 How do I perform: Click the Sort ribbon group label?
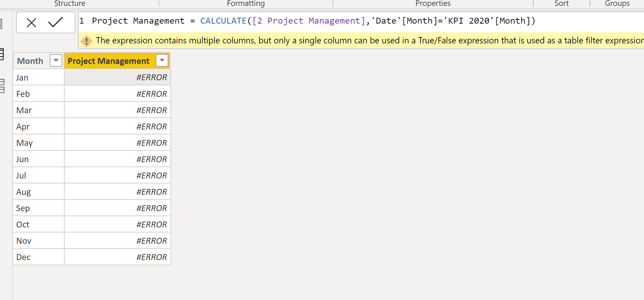(x=561, y=3)
